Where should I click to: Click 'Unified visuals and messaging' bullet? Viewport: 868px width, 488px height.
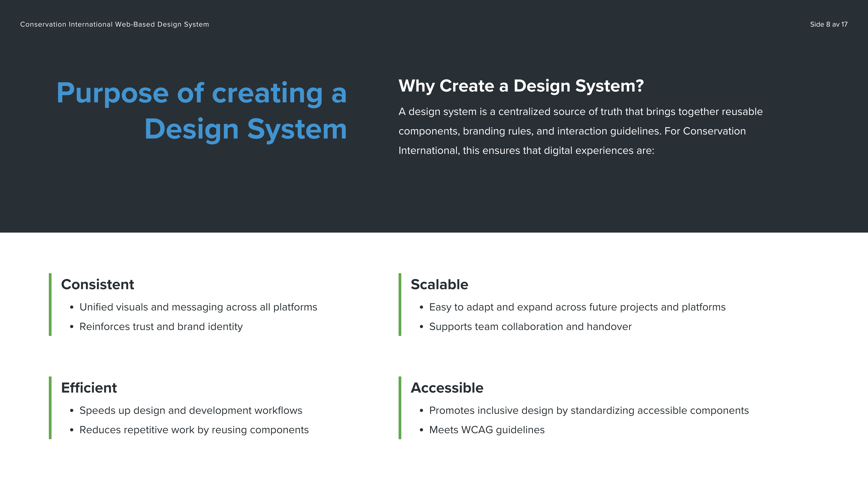[198, 307]
